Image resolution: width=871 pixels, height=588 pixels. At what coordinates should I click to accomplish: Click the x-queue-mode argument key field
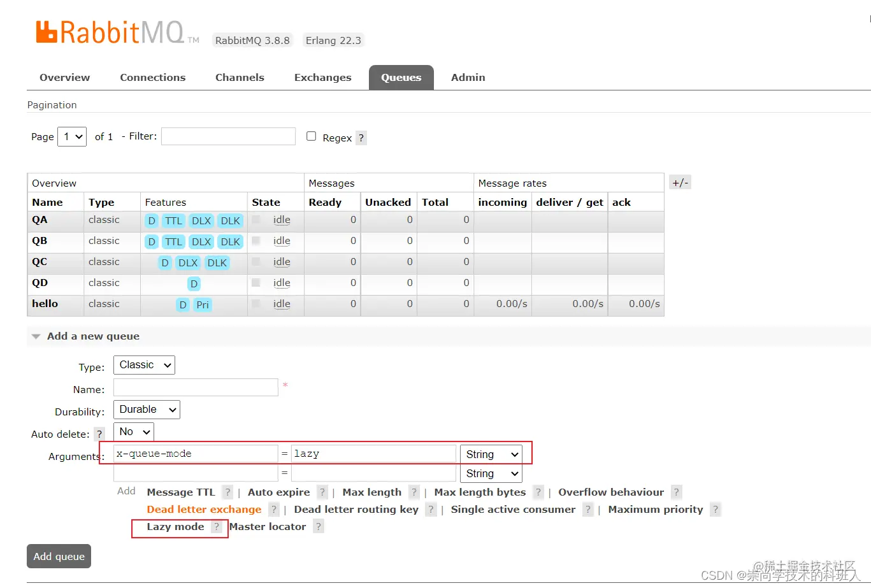(x=196, y=454)
